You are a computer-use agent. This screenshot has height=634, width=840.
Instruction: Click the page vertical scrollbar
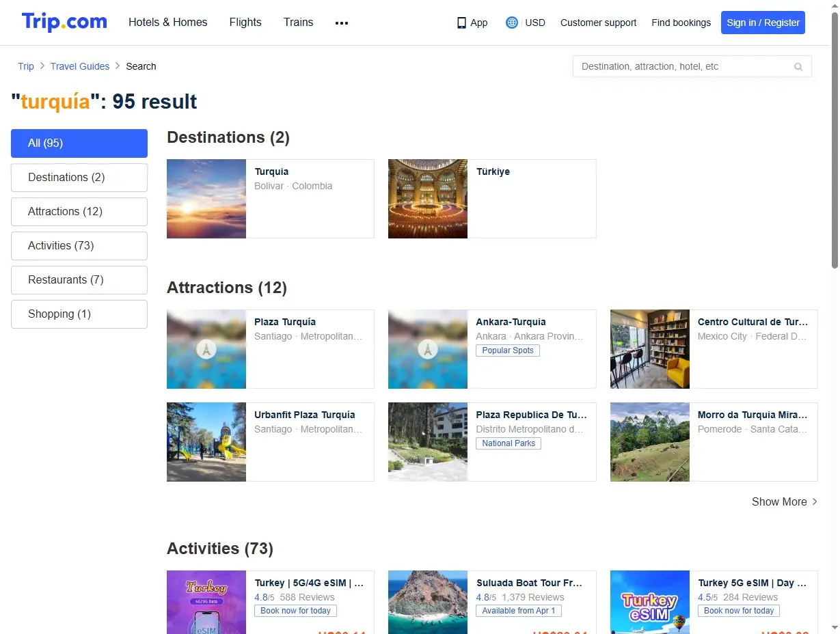tap(835, 140)
